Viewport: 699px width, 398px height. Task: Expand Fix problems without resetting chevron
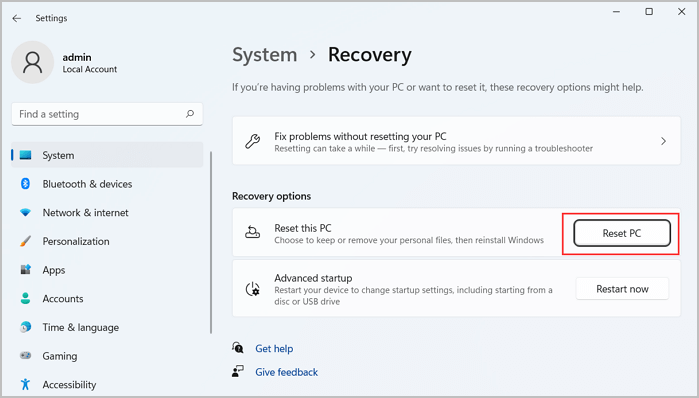click(x=663, y=141)
